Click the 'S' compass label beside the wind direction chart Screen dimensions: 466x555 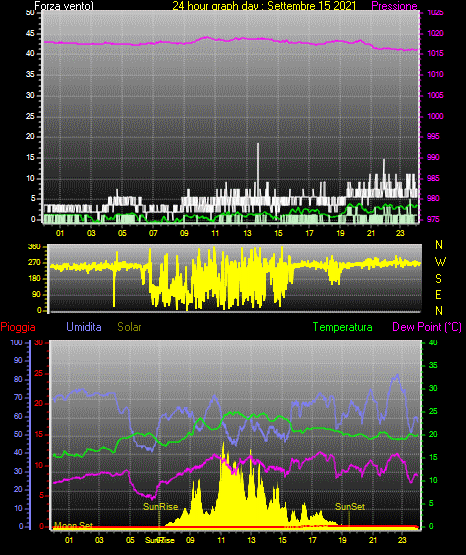438,279
